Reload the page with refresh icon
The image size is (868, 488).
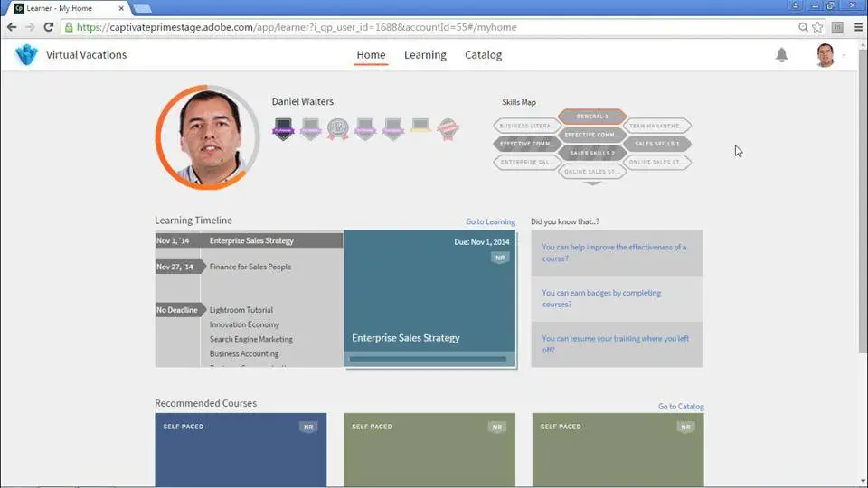pyautogui.click(x=49, y=27)
